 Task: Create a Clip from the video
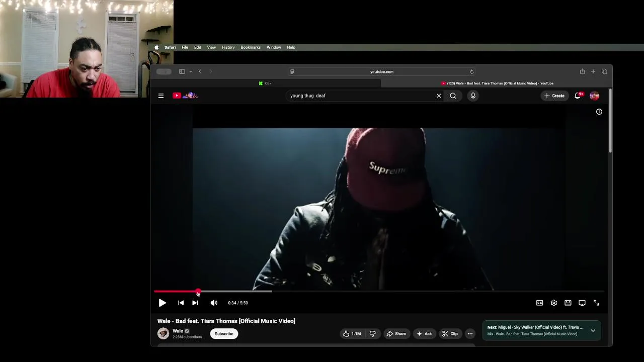point(450,334)
